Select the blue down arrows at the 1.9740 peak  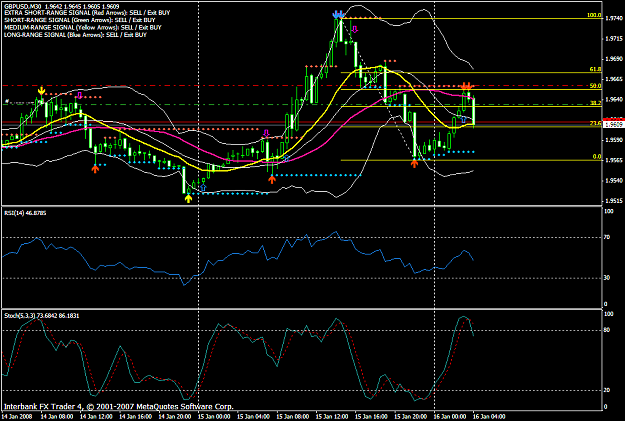coord(339,15)
